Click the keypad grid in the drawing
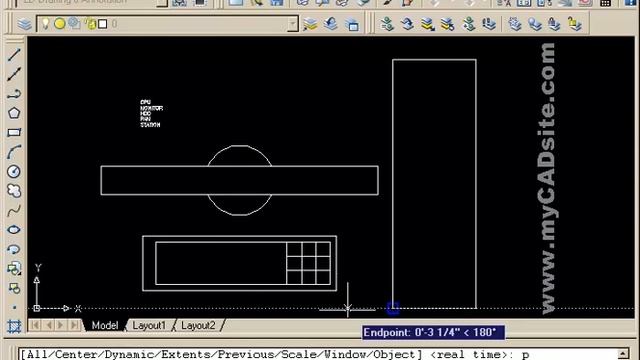 coord(309,263)
